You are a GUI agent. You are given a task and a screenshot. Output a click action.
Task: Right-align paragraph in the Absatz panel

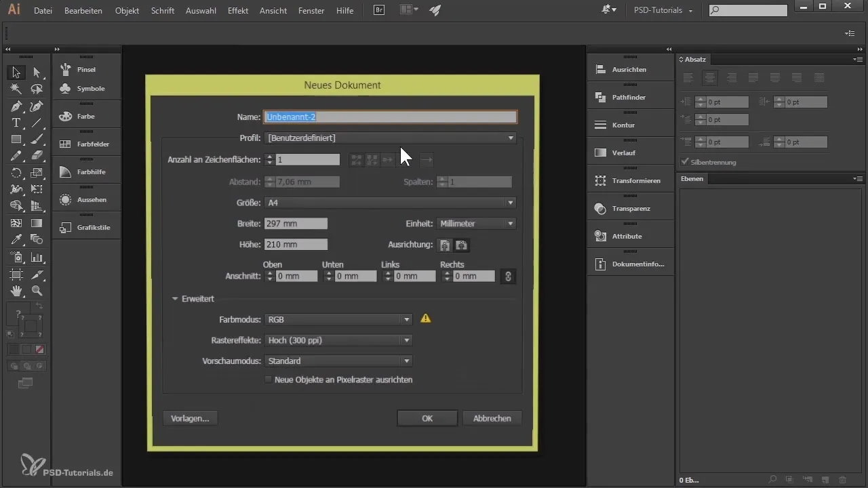tap(732, 78)
